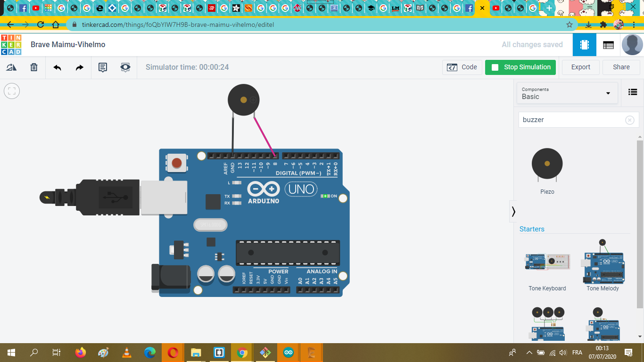The height and width of the screenshot is (362, 644).
Task: Toggle notes visibility eye icon
Action: pyautogui.click(x=125, y=67)
